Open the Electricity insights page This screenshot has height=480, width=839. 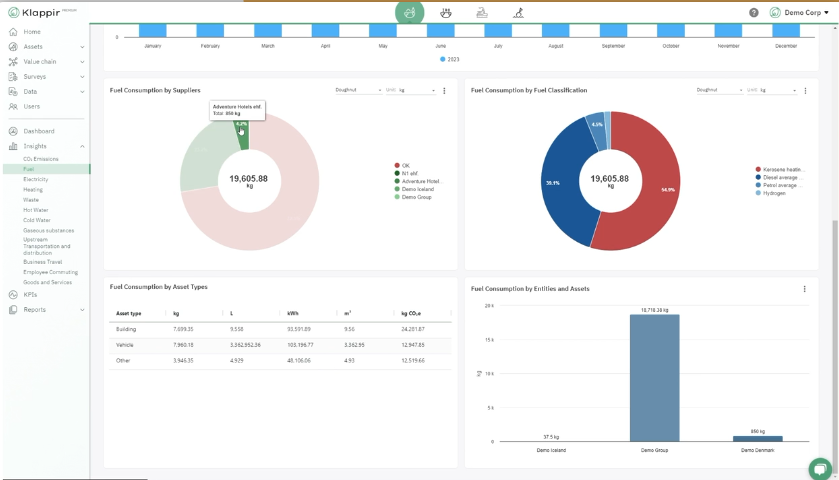(x=35, y=179)
